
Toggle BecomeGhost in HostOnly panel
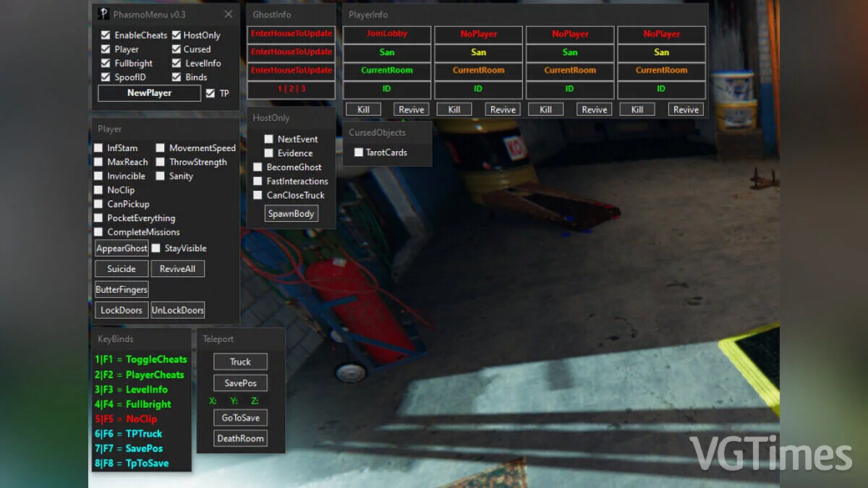click(258, 166)
